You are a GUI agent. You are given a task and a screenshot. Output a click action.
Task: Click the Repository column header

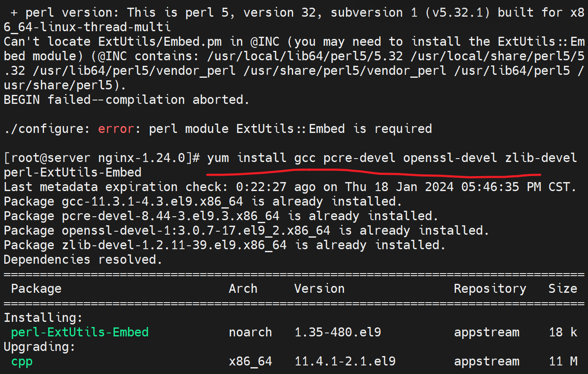490,289
